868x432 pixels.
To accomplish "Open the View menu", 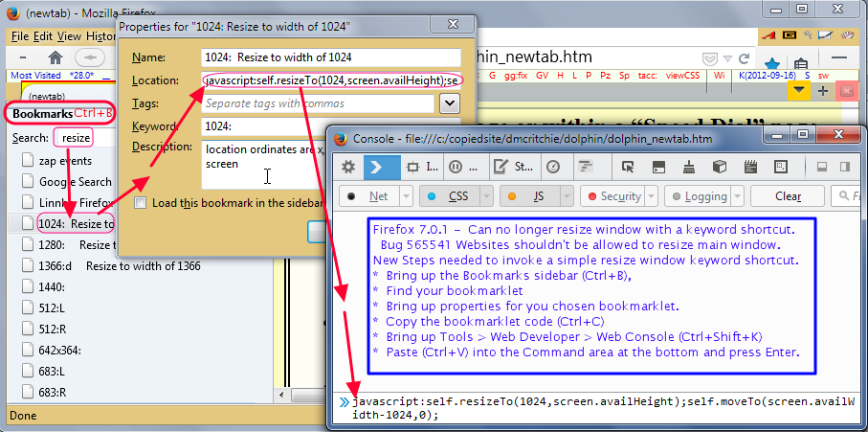I will coord(69,36).
